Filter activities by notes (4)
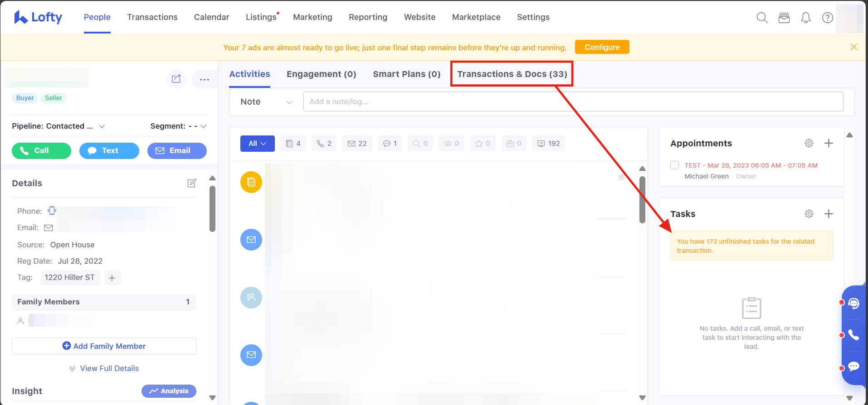Image resolution: width=868 pixels, height=405 pixels. [x=293, y=144]
